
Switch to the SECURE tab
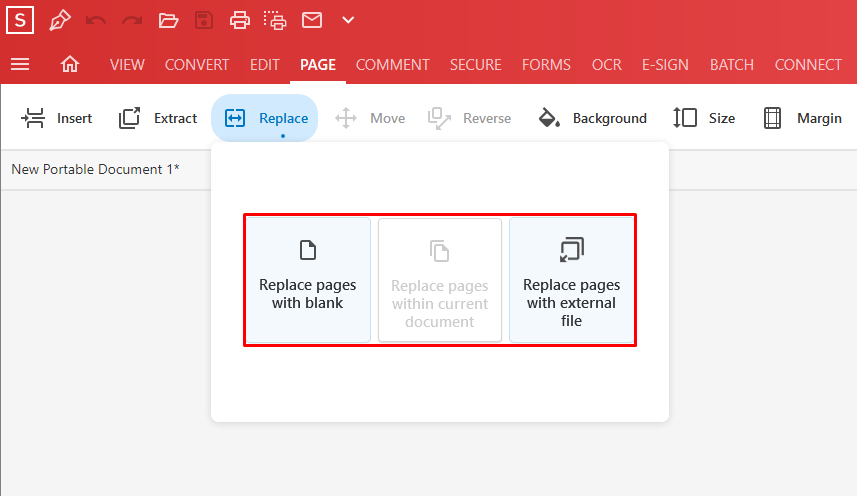coord(476,64)
